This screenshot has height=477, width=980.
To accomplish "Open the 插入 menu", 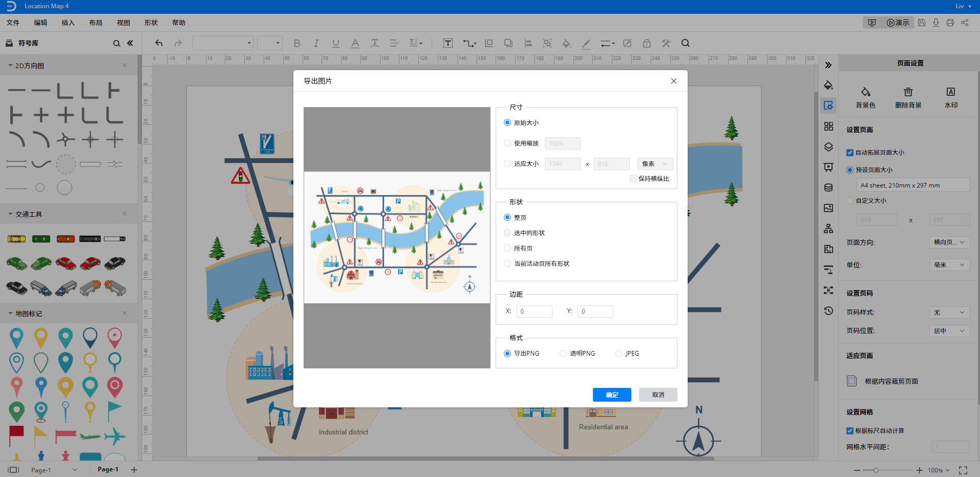I will (x=68, y=23).
